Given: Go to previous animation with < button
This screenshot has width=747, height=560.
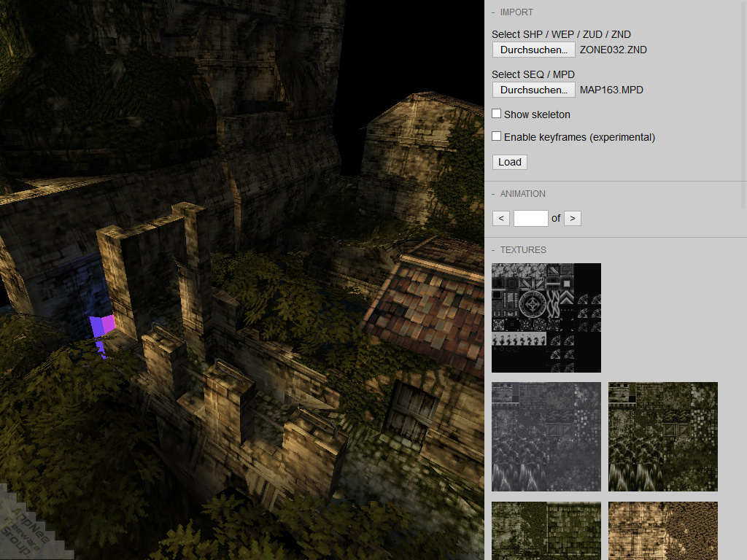Looking at the screenshot, I should coord(501,219).
